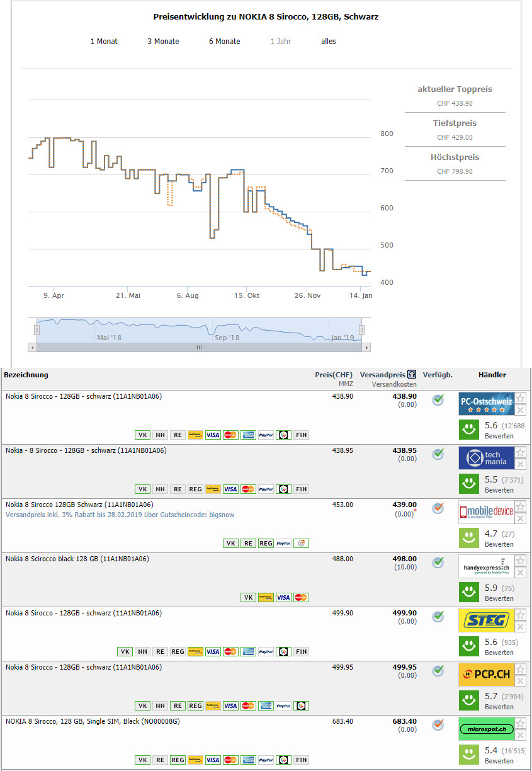Click availability icon for microspot.ch offer
Viewport: 532px width, 771px height.
tap(438, 725)
